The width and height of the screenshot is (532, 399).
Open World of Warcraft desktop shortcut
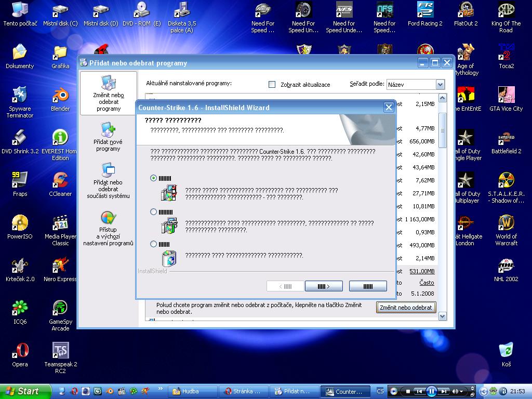pos(506,223)
